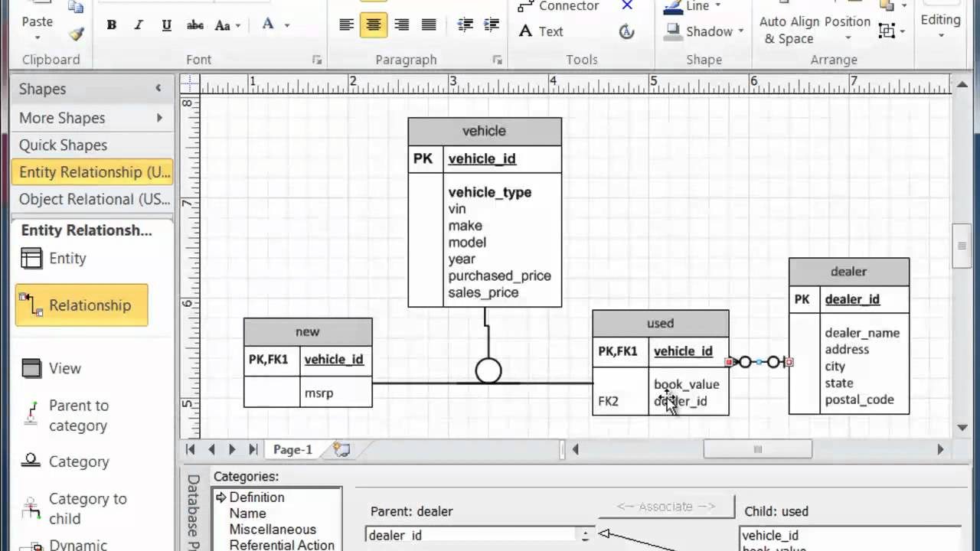The image size is (980, 551).
Task: Select Definition category
Action: pyautogui.click(x=256, y=497)
